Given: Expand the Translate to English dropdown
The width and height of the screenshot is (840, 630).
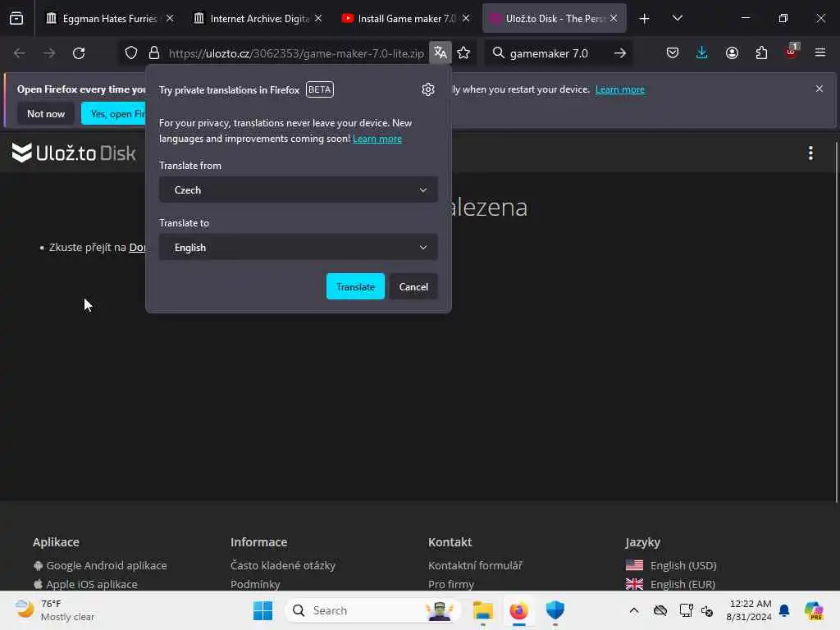Looking at the screenshot, I should (299, 248).
